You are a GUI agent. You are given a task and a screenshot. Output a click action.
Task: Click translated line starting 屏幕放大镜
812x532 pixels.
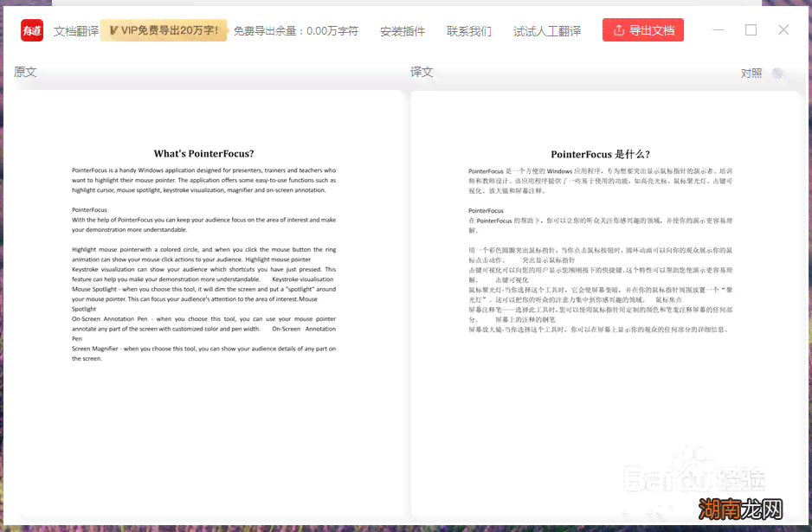click(598, 330)
